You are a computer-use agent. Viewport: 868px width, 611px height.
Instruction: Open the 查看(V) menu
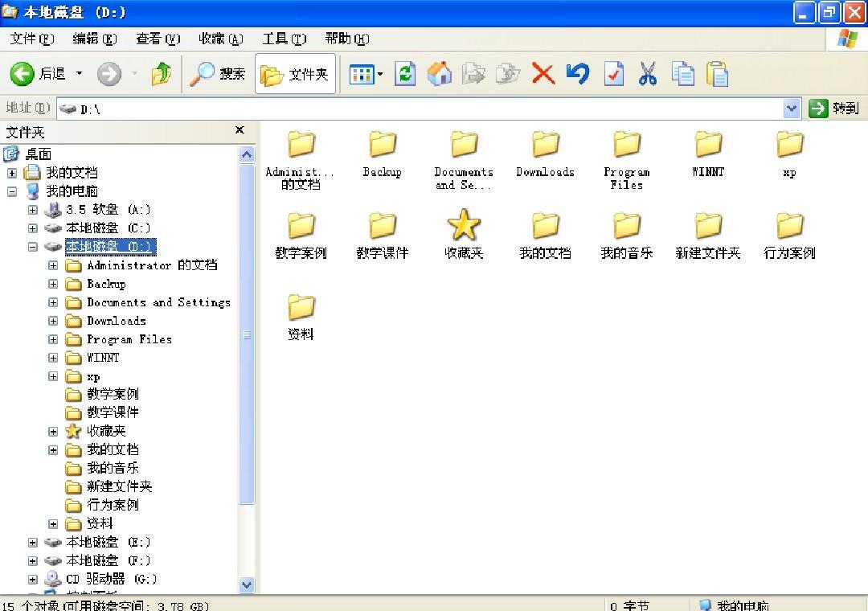(158, 39)
